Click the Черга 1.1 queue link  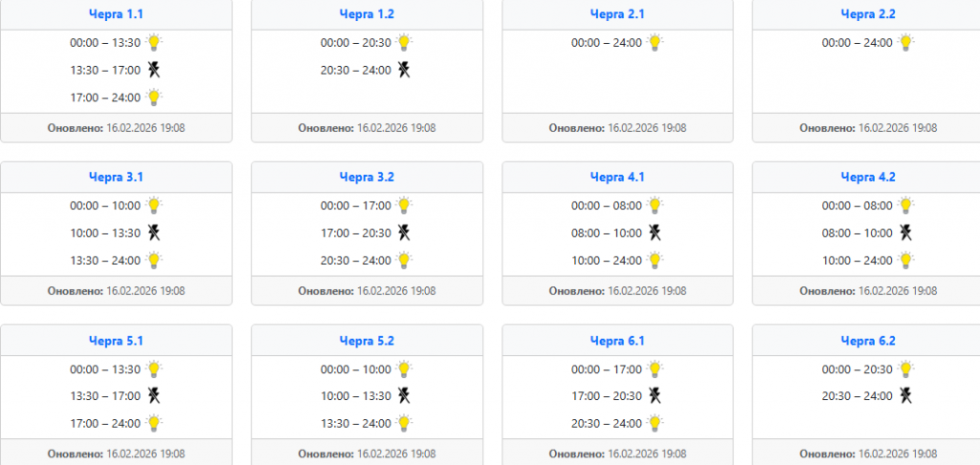pyautogui.click(x=116, y=13)
